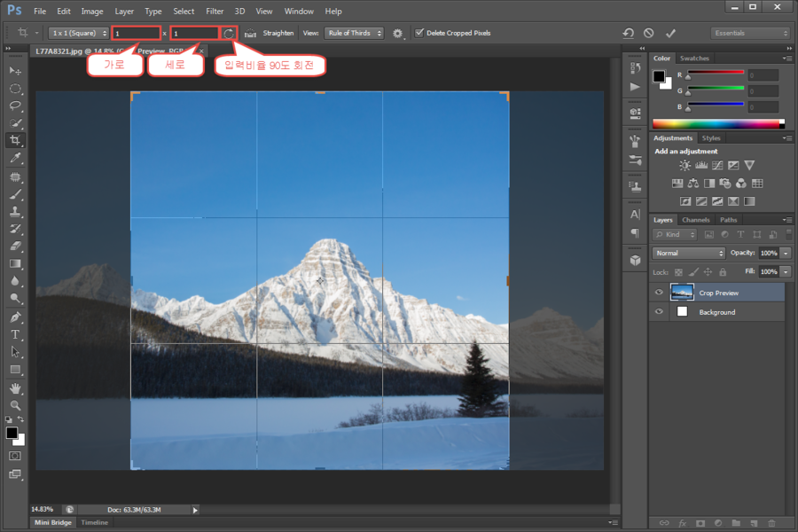Click the crop width input field
Screen dimensions: 798x532
(x=136, y=33)
